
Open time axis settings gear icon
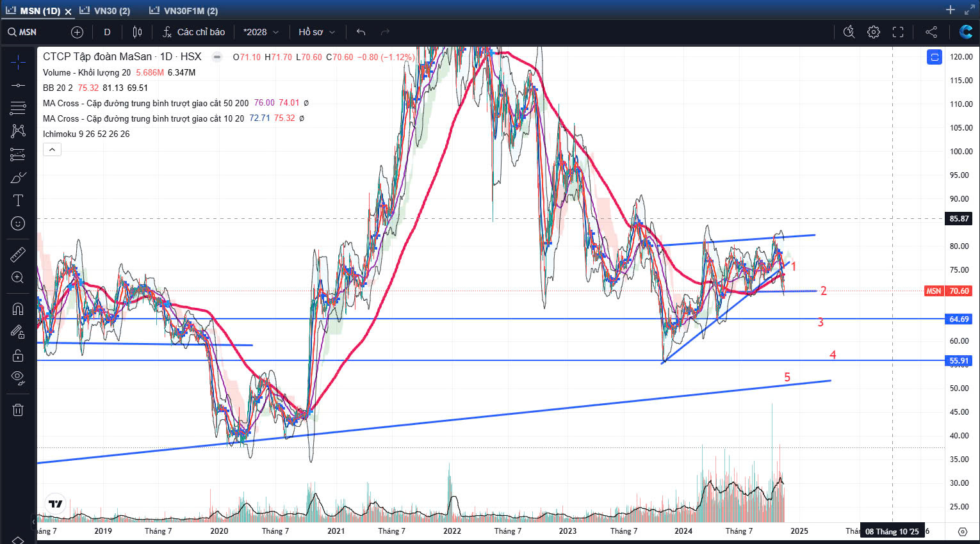click(x=963, y=531)
